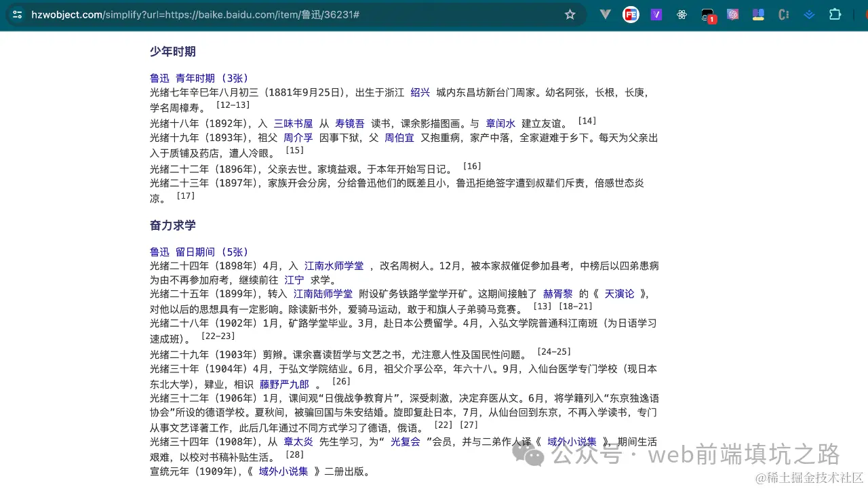This screenshot has width=868, height=489.
Task: Click citation [22-23]
Action: tap(218, 336)
